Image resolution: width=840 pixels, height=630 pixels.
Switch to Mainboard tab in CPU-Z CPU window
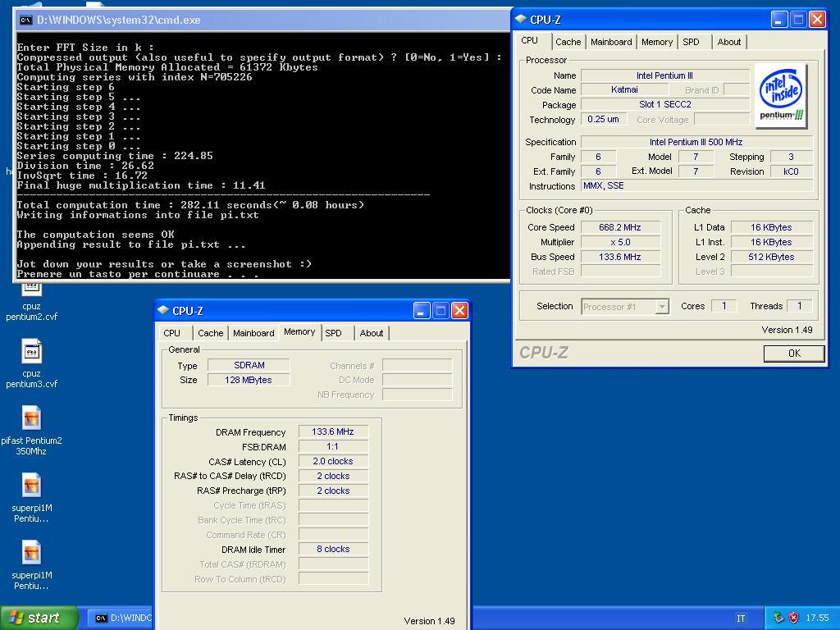[x=610, y=42]
